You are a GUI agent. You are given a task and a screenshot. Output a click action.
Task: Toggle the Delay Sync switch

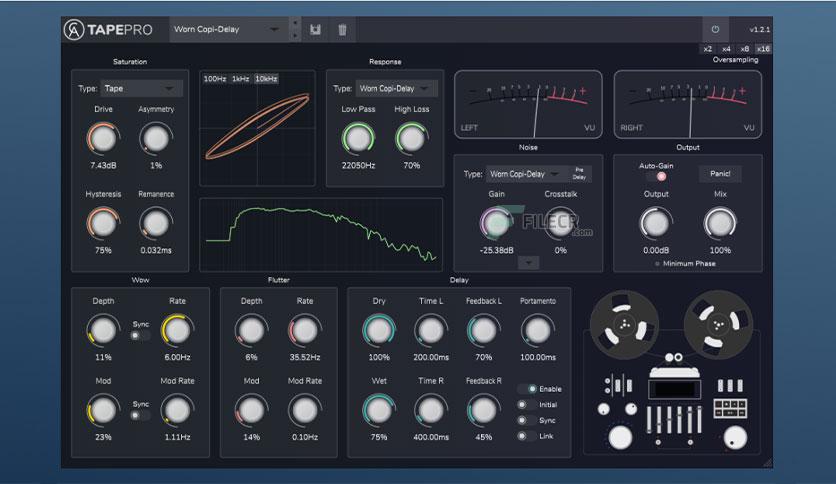tap(525, 420)
